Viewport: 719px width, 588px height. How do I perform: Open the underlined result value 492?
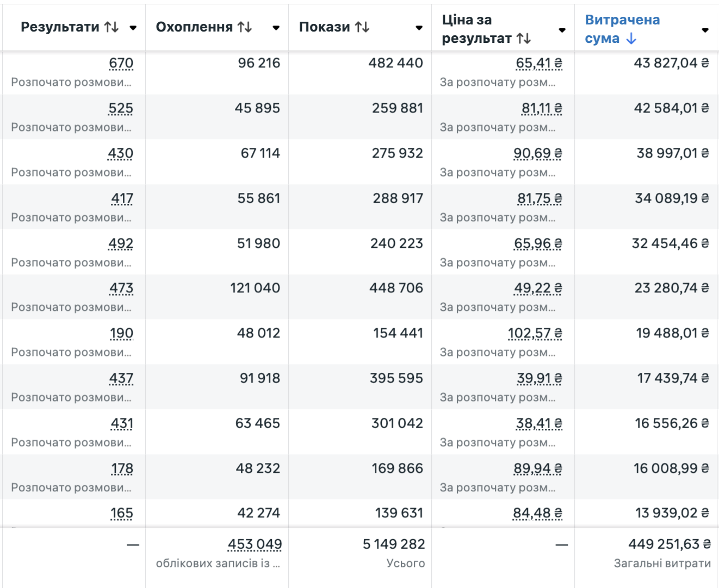click(121, 244)
